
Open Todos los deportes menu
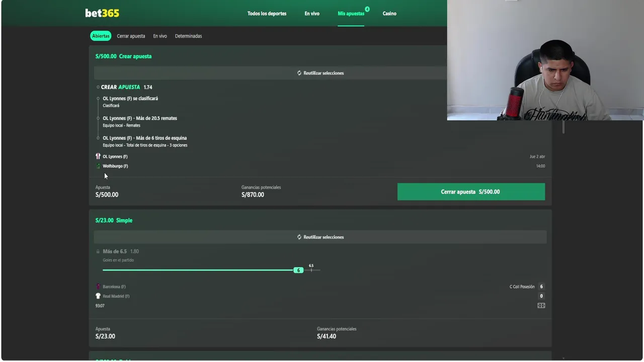[267, 14]
